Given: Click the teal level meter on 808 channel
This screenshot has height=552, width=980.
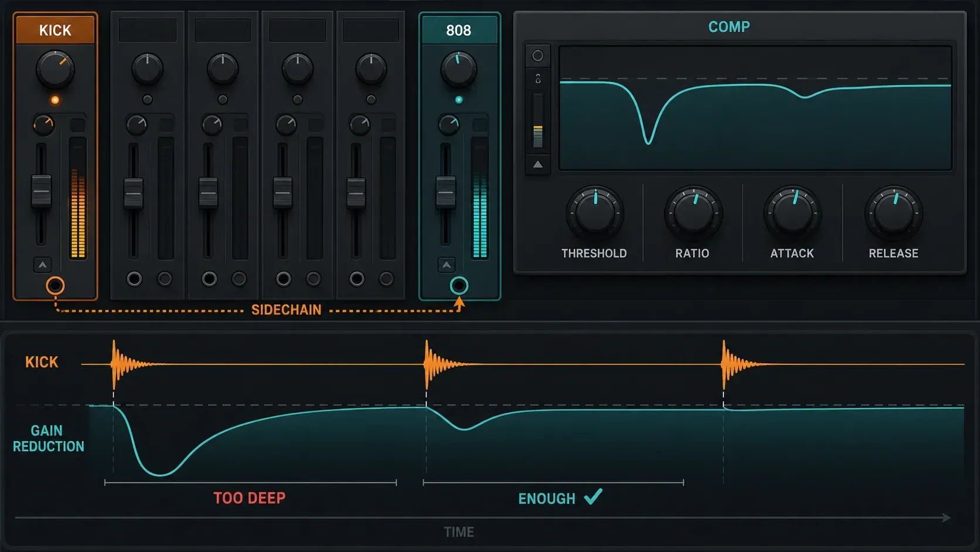Looking at the screenshot, I should click(480, 198).
